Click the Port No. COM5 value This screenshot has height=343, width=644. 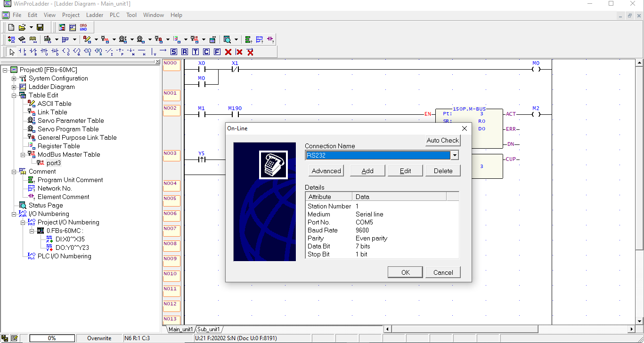364,222
